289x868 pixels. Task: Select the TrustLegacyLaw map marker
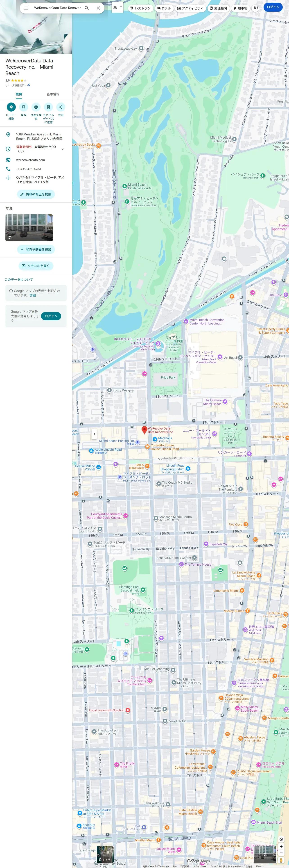141,48
